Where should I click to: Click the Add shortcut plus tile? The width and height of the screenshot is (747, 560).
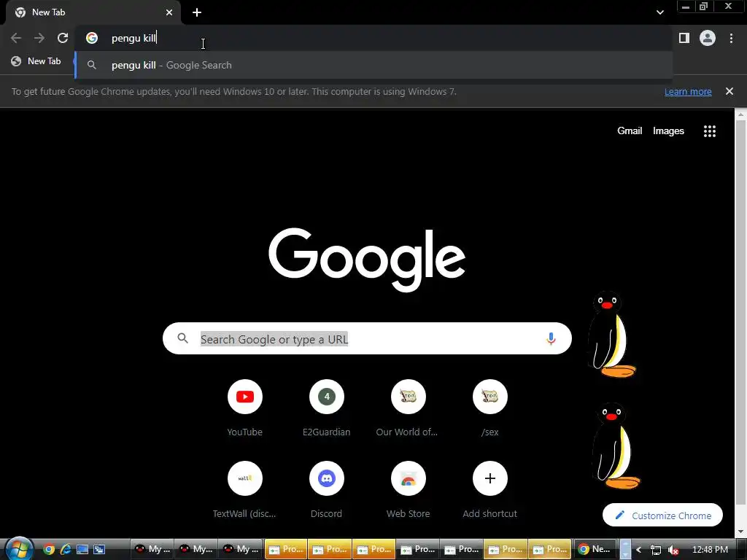[x=490, y=478]
